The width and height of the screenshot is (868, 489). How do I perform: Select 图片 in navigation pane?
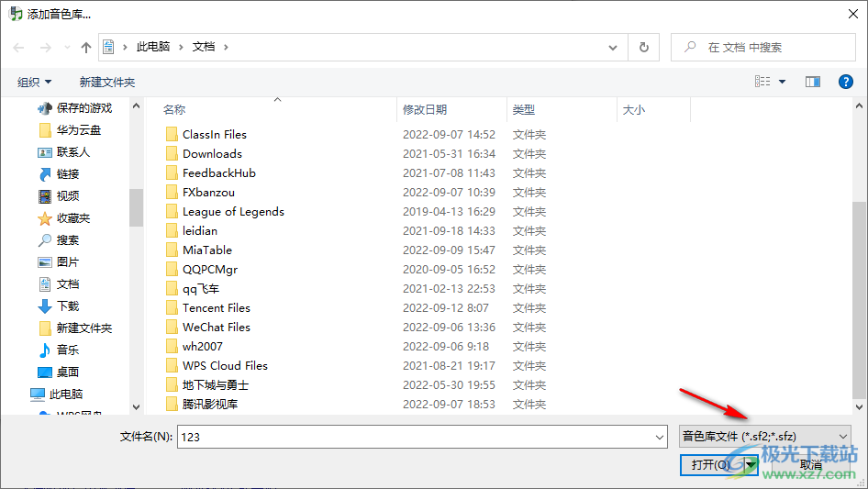pos(60,262)
